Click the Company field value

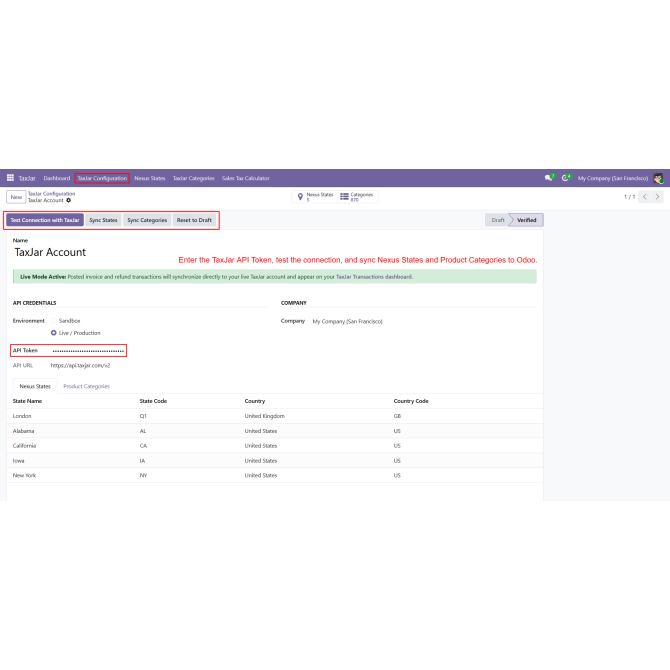click(x=347, y=321)
